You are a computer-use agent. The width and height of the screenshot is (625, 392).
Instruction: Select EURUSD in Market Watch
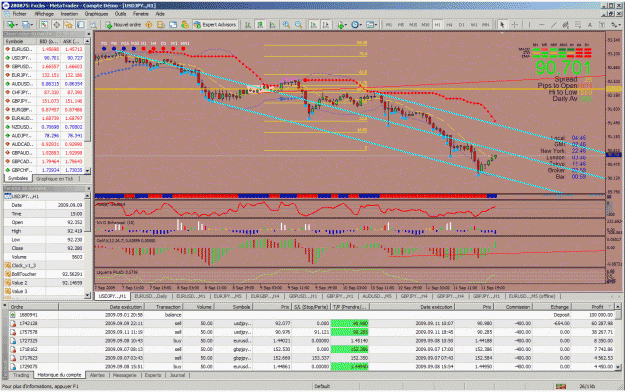point(44,49)
